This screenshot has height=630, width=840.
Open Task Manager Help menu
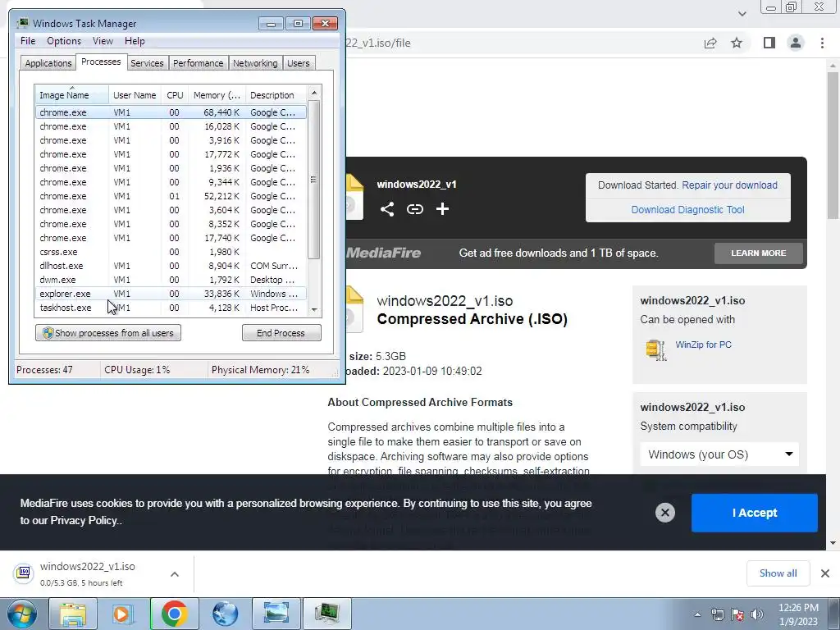[135, 41]
